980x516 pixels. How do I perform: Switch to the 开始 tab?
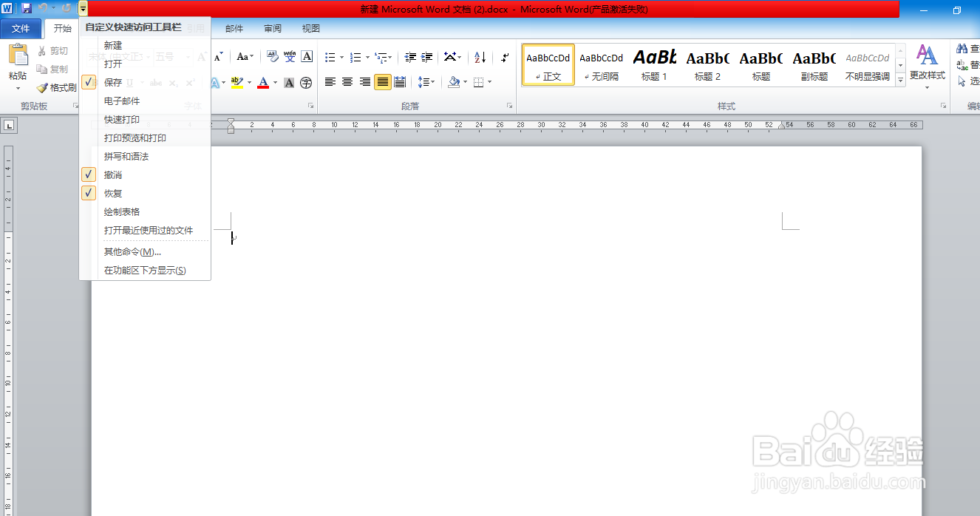(63, 29)
